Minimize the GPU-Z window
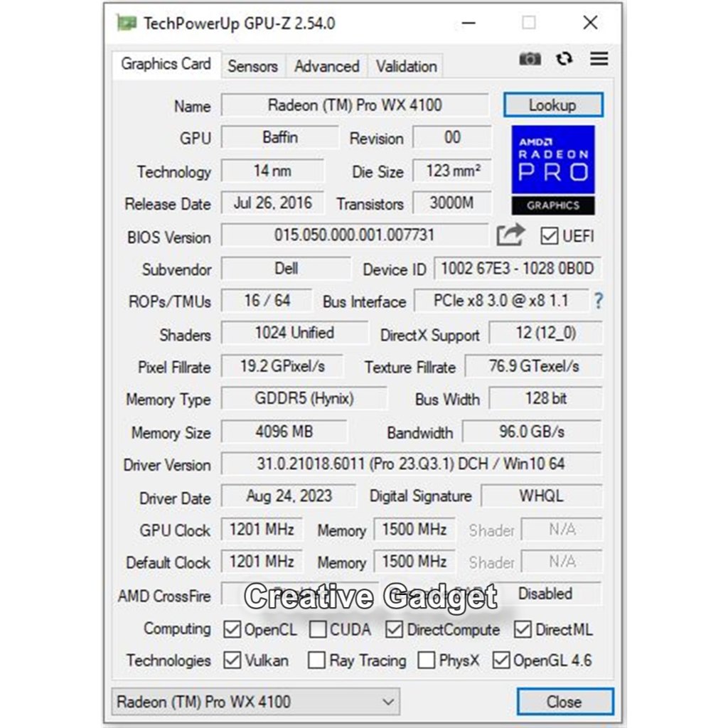728x728 pixels. pos(468,23)
